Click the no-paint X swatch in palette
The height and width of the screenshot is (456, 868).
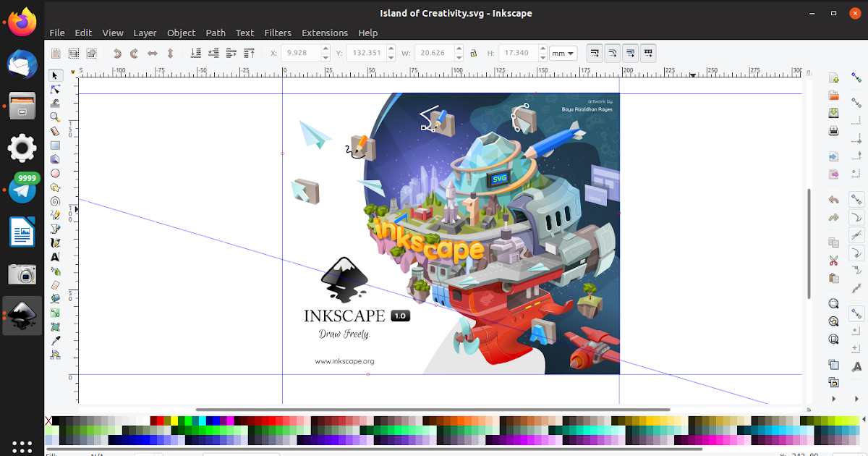(48, 421)
